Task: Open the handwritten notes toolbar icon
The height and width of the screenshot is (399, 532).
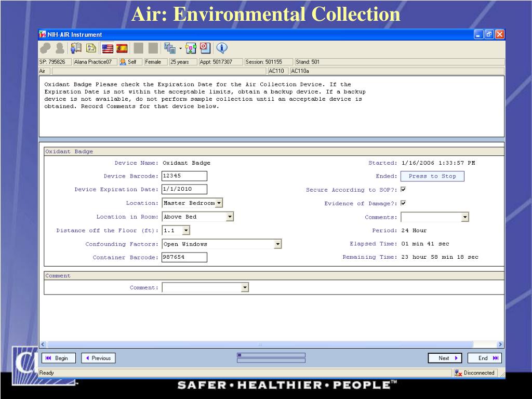Action: coord(91,48)
